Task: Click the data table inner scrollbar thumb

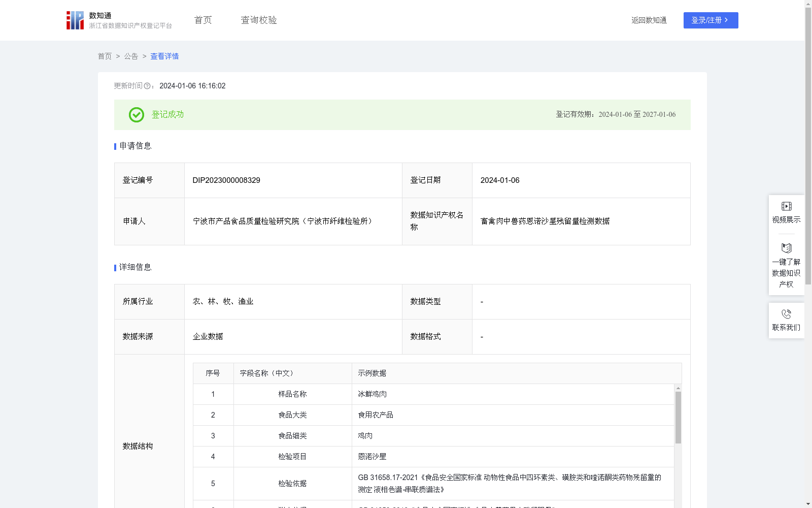Action: (678, 418)
